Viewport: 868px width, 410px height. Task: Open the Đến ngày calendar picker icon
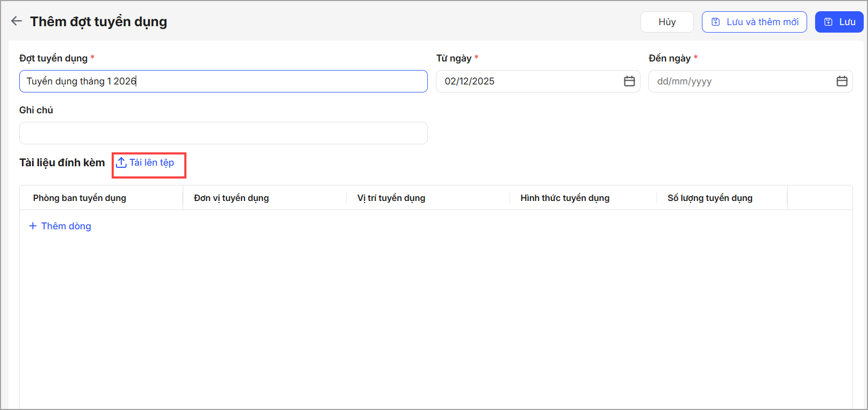click(x=842, y=81)
